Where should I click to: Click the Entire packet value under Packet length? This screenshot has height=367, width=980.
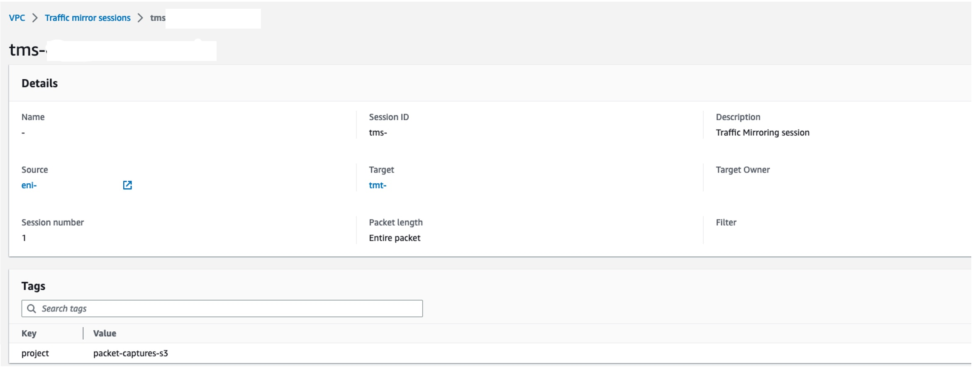395,238
